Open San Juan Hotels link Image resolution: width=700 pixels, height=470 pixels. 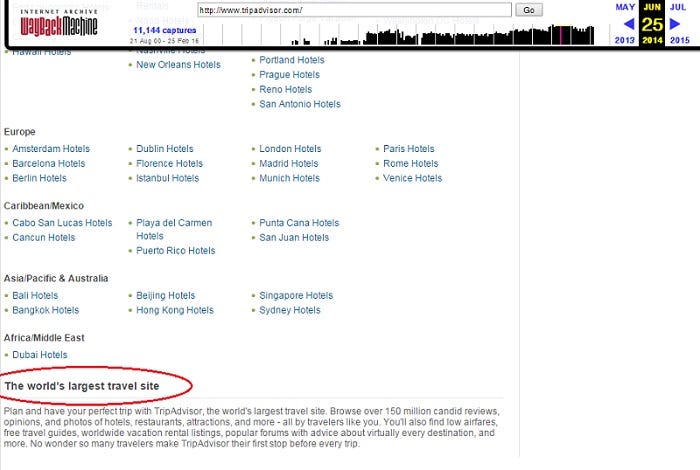[294, 237]
